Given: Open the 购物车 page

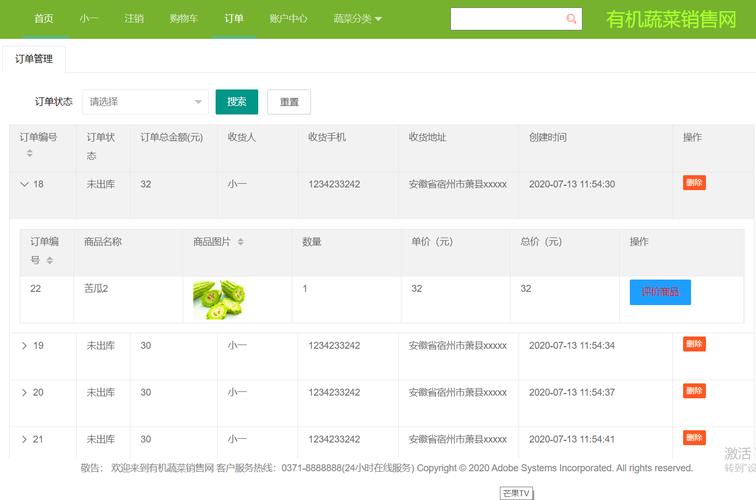Looking at the screenshot, I should pos(184,19).
